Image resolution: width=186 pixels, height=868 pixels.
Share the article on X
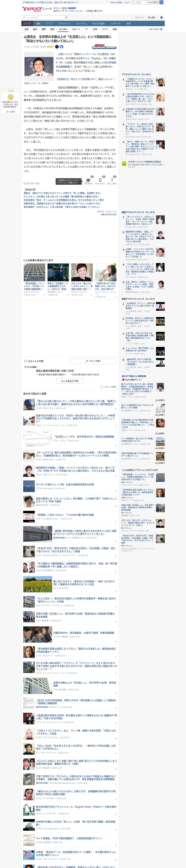[57, 47]
